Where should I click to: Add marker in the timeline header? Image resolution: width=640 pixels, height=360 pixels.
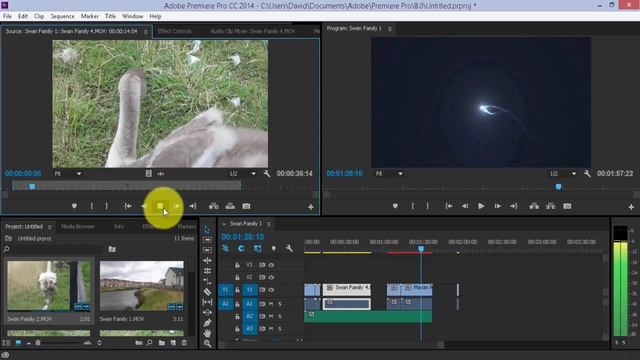(273, 248)
